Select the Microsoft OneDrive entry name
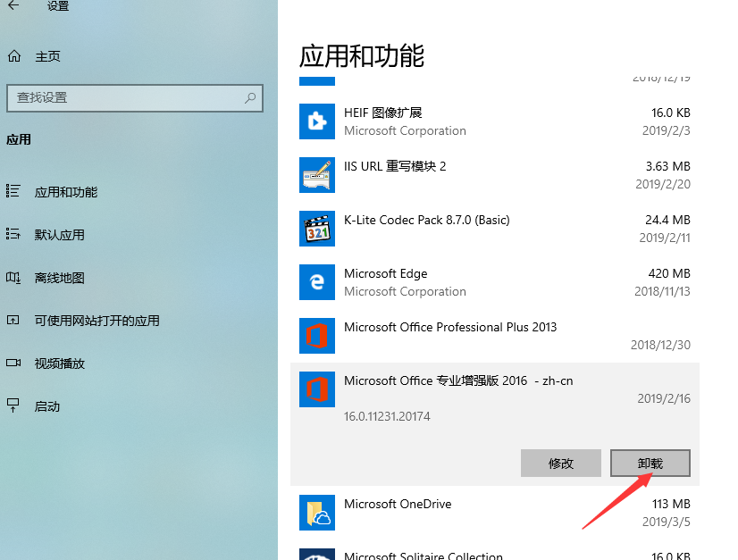The width and height of the screenshot is (738, 560). [398, 505]
